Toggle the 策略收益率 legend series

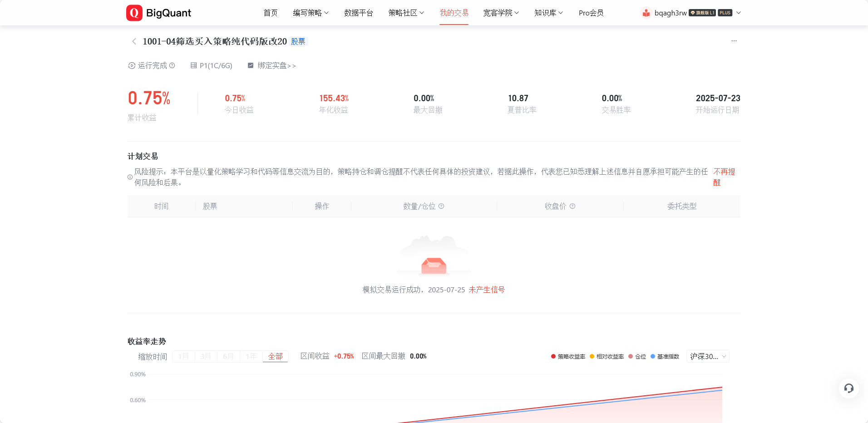pyautogui.click(x=568, y=357)
